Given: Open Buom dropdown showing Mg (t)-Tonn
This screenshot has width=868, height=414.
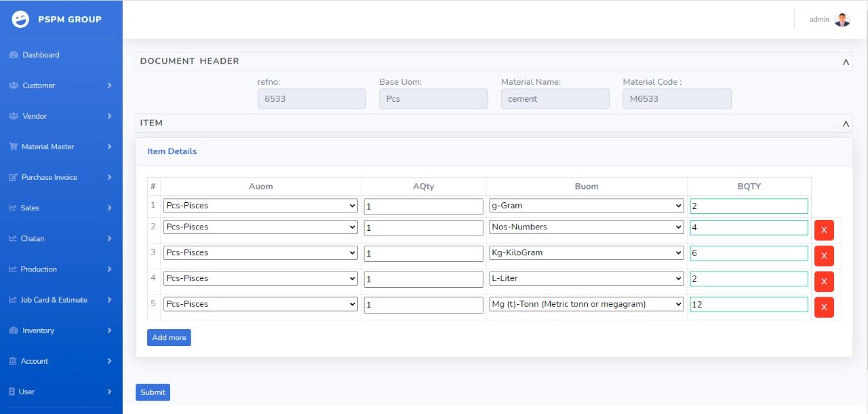Looking at the screenshot, I should 587,304.
